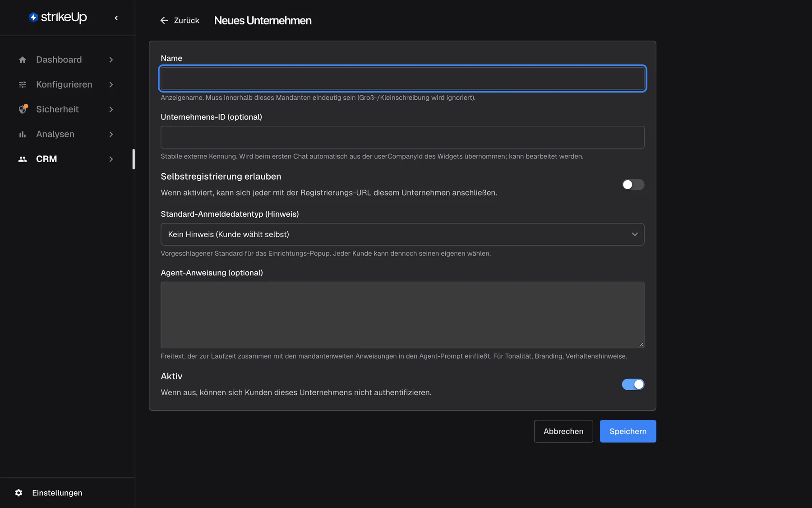Open the Konfigurieren menu item
The height and width of the screenshot is (508, 812).
(66, 84)
